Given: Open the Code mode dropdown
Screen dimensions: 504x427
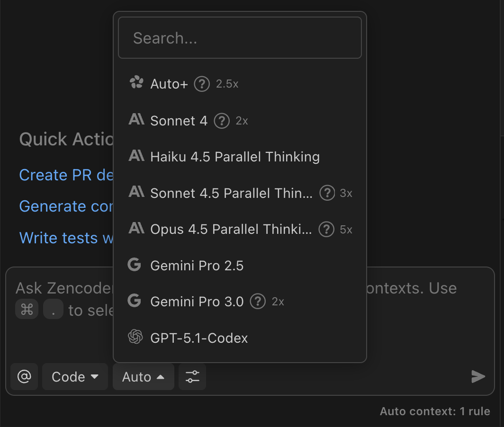Looking at the screenshot, I should tap(75, 377).
